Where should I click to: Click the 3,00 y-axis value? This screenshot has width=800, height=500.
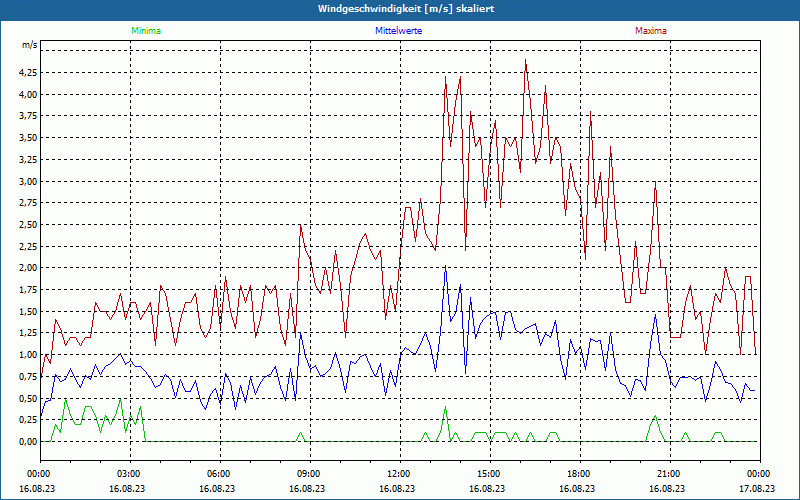(x=28, y=181)
